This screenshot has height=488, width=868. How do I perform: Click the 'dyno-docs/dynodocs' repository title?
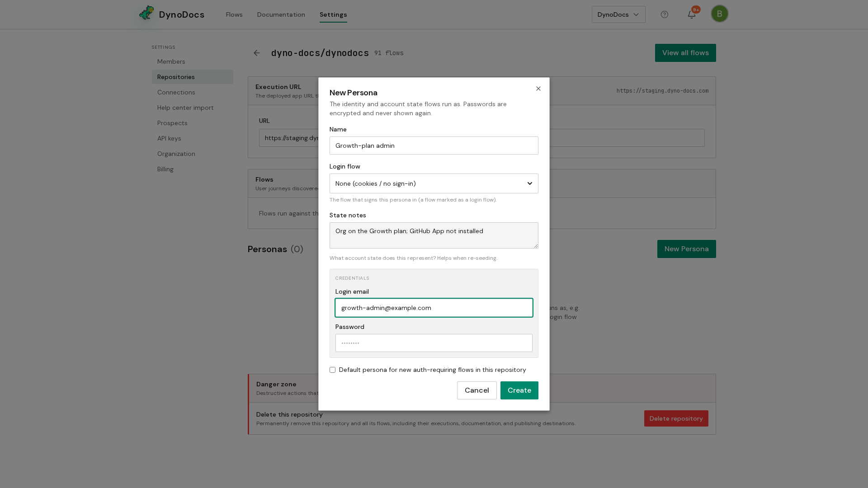point(320,53)
